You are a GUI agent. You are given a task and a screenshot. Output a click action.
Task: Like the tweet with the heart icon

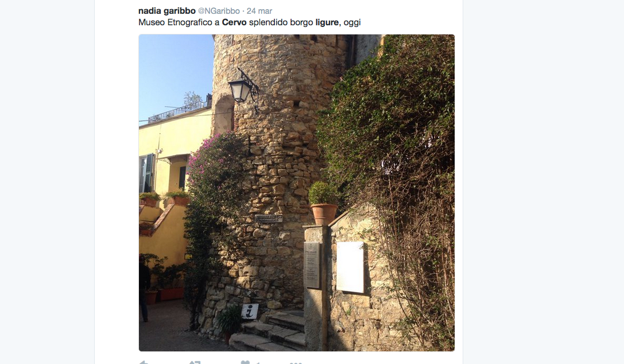coord(245,362)
